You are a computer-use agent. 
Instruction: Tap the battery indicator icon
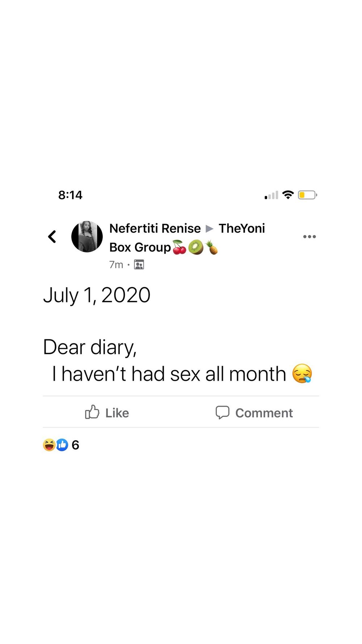(307, 195)
